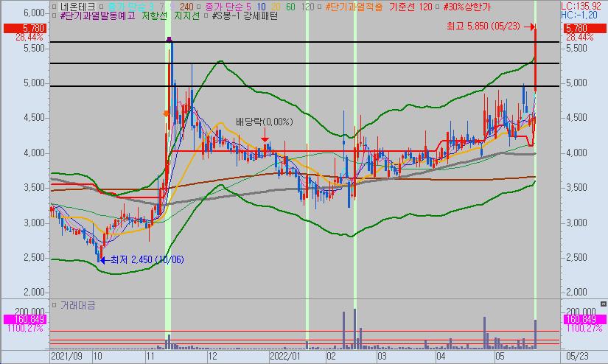Select the #S봉-1 강세패턴 legend label
608x364 pixels.
245,16
